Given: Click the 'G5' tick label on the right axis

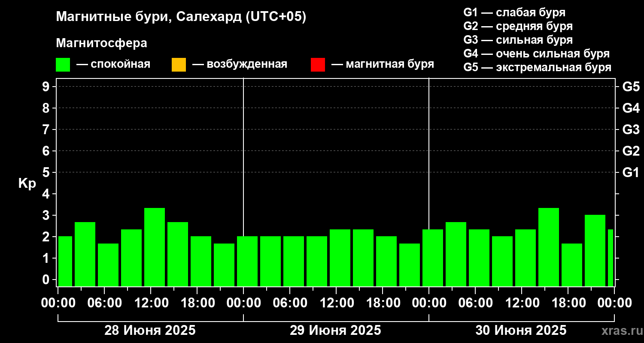Looking at the screenshot, I should coord(631,87).
